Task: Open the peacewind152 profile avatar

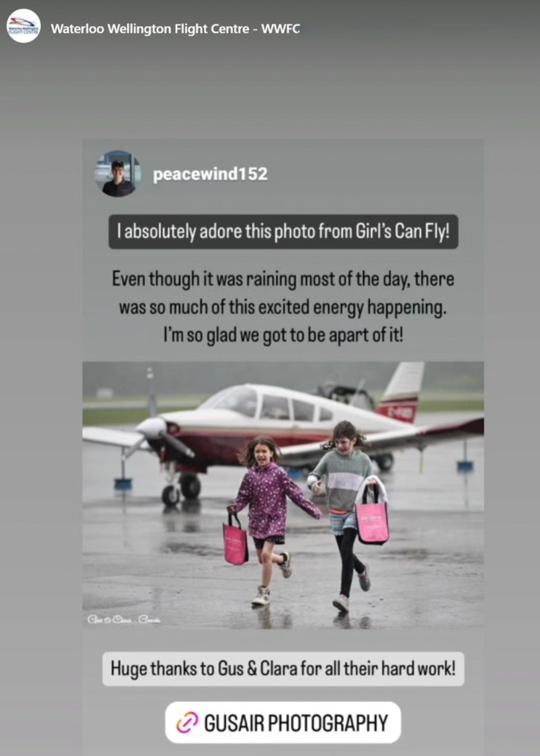Action: pos(117,174)
